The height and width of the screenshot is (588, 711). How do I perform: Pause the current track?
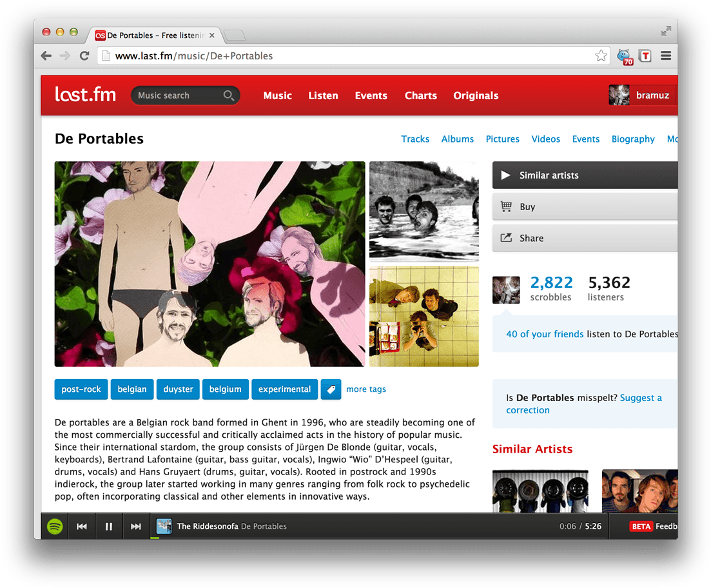pyautogui.click(x=109, y=526)
